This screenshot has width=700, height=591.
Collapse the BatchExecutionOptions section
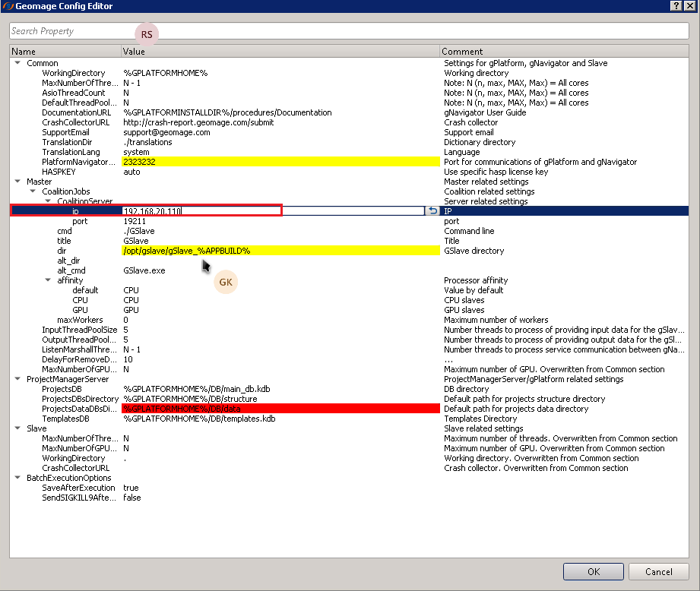[17, 478]
